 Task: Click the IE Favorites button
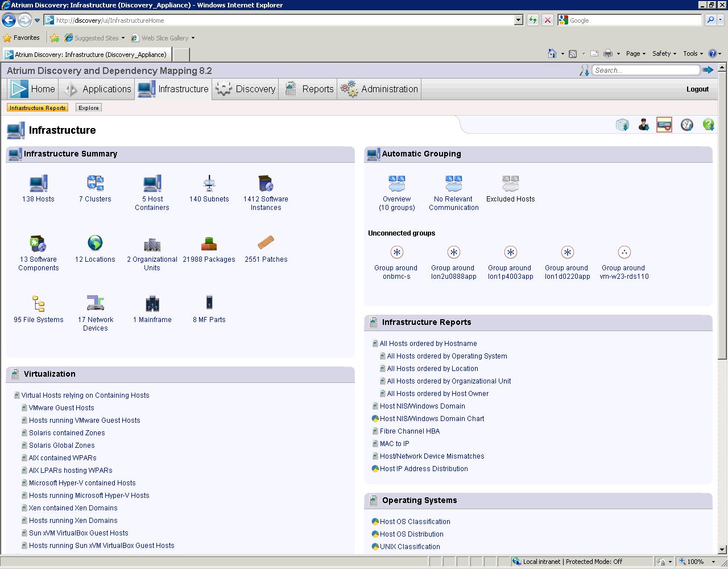[21, 38]
